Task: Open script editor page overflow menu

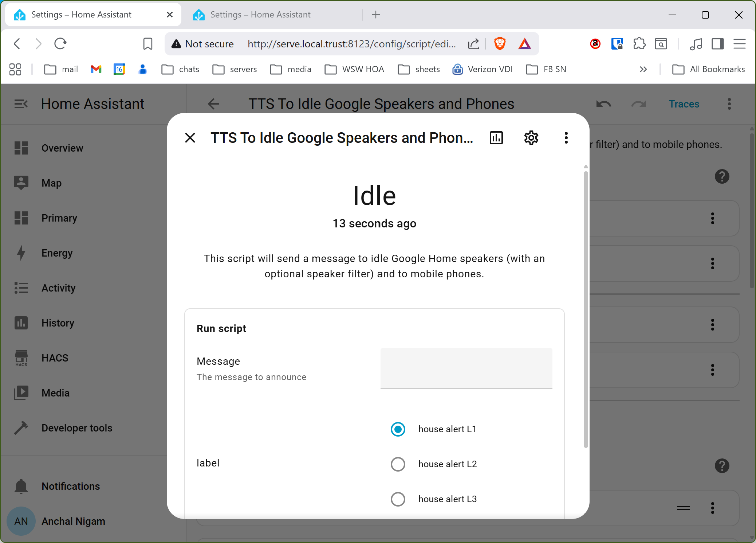Action: pyautogui.click(x=729, y=104)
